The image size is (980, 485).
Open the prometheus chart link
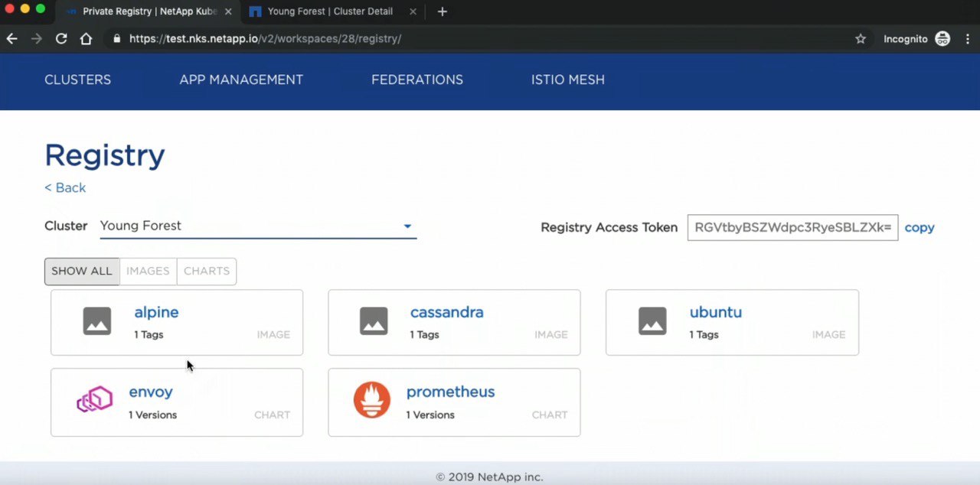(x=450, y=392)
